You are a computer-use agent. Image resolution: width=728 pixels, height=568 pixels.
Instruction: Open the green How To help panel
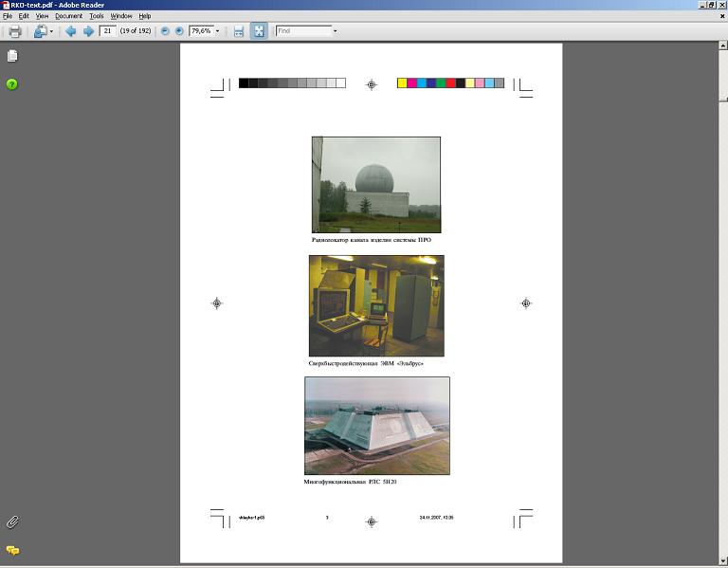12,84
